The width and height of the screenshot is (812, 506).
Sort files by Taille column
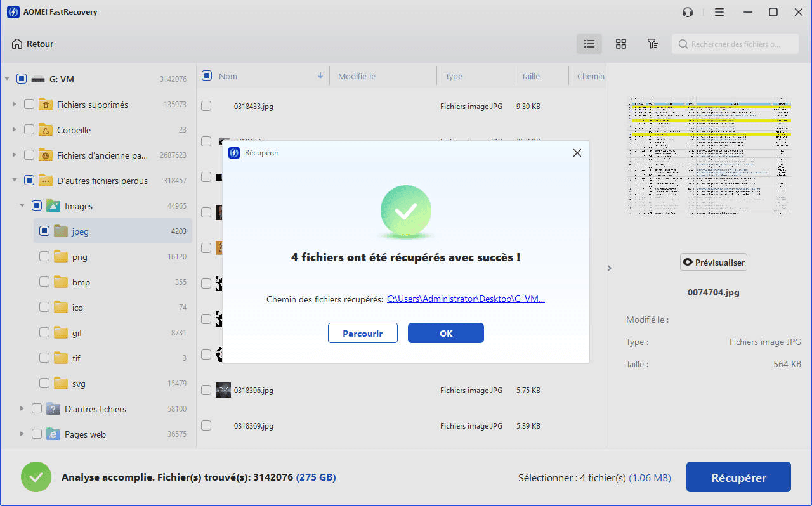[530, 76]
